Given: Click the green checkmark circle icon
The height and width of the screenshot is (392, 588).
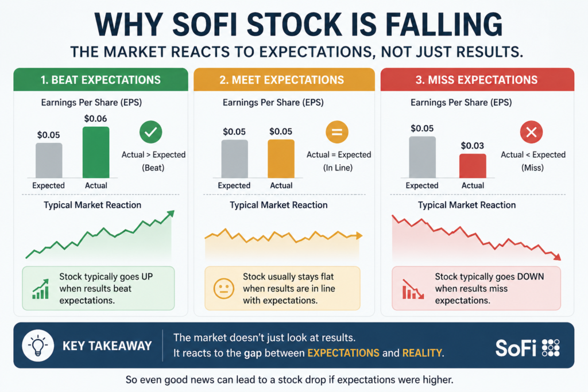Looking at the screenshot, I should tap(151, 132).
